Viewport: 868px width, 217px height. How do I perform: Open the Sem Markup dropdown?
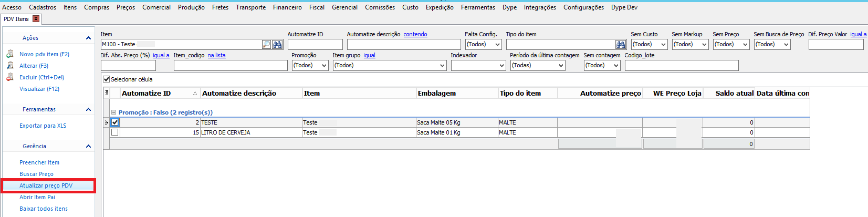[704, 45]
